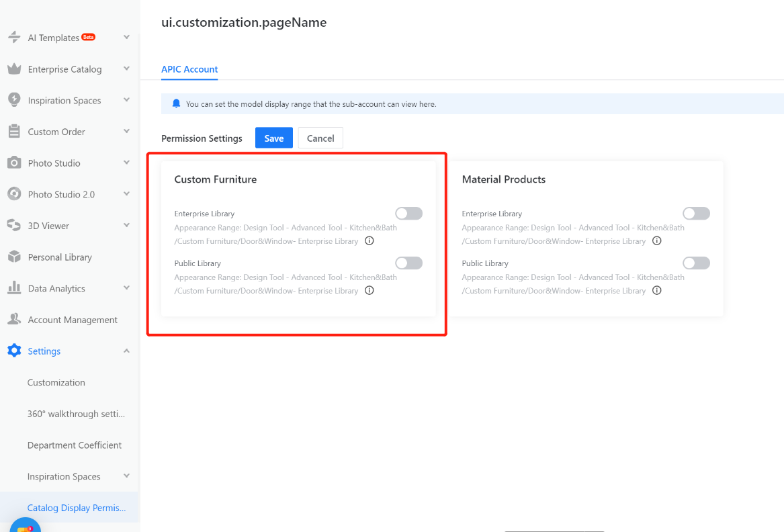Screen dimensions: 784x532
Task: Click the 3D Viewer icon
Action: (14, 226)
